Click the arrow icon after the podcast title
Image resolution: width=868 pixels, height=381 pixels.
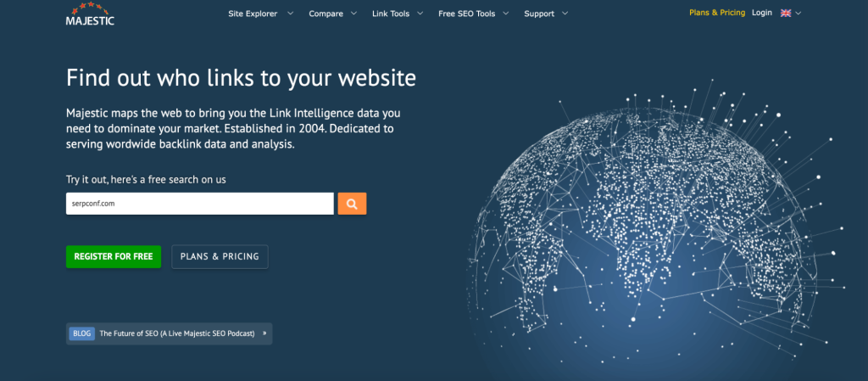(x=264, y=333)
